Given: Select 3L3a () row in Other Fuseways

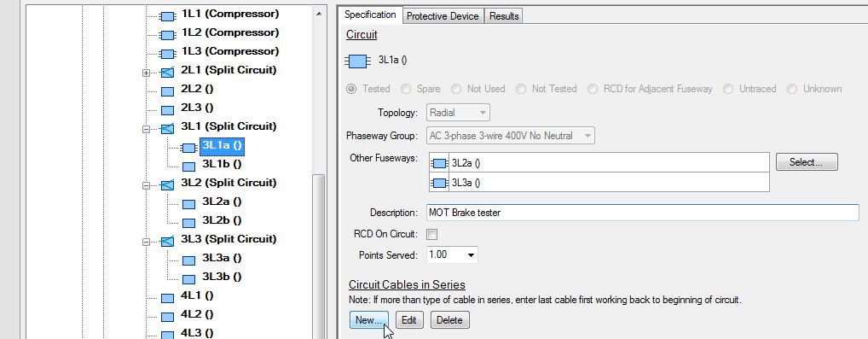Looking at the screenshot, I should pyautogui.click(x=599, y=183).
